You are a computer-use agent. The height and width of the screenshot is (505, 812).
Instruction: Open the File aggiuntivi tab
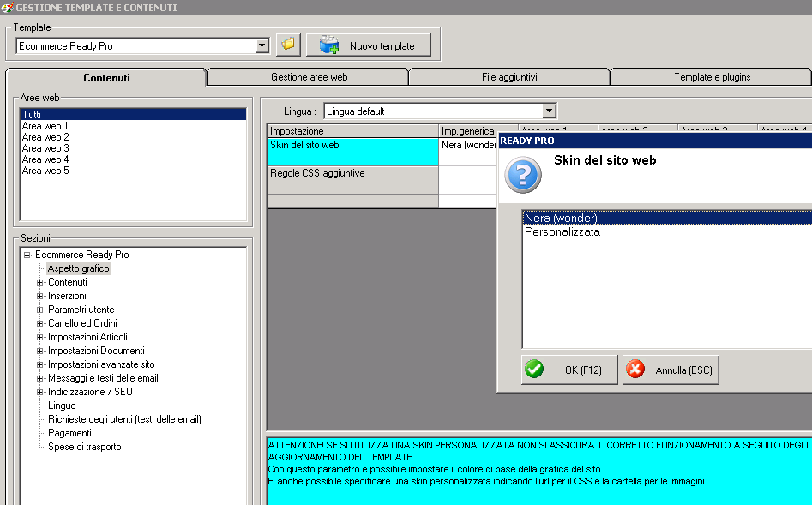509,77
